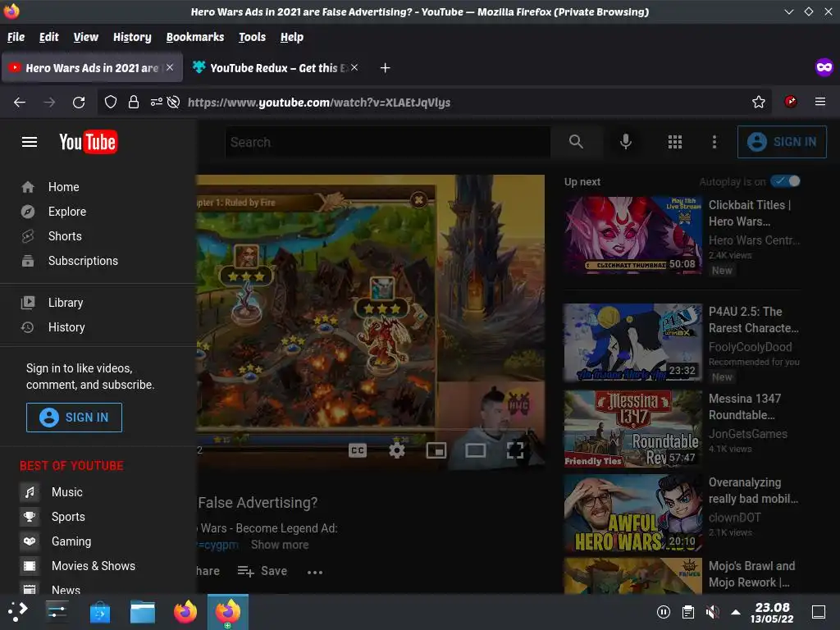Expand description with Show more
The width and height of the screenshot is (840, 630).
[280, 545]
